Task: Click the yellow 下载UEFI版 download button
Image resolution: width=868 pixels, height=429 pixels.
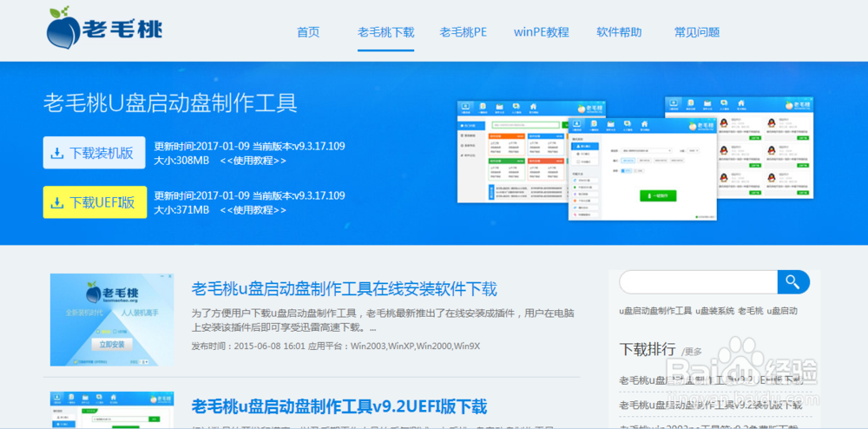Action: (95, 202)
